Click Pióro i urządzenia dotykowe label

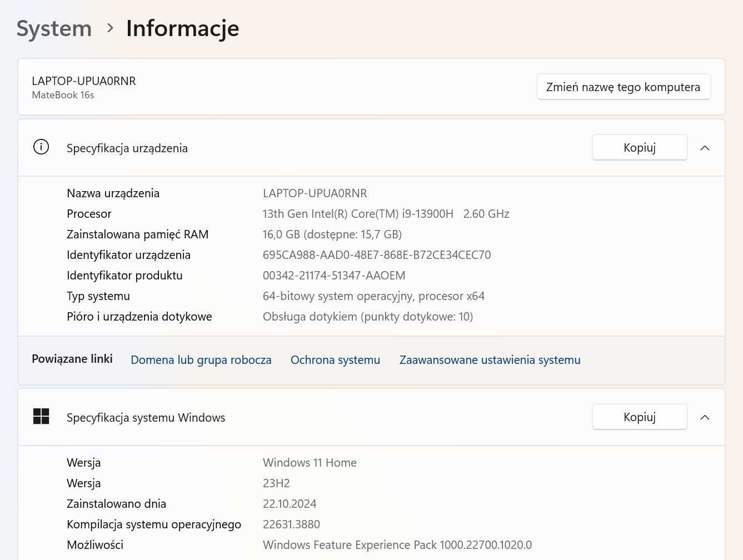click(x=139, y=317)
